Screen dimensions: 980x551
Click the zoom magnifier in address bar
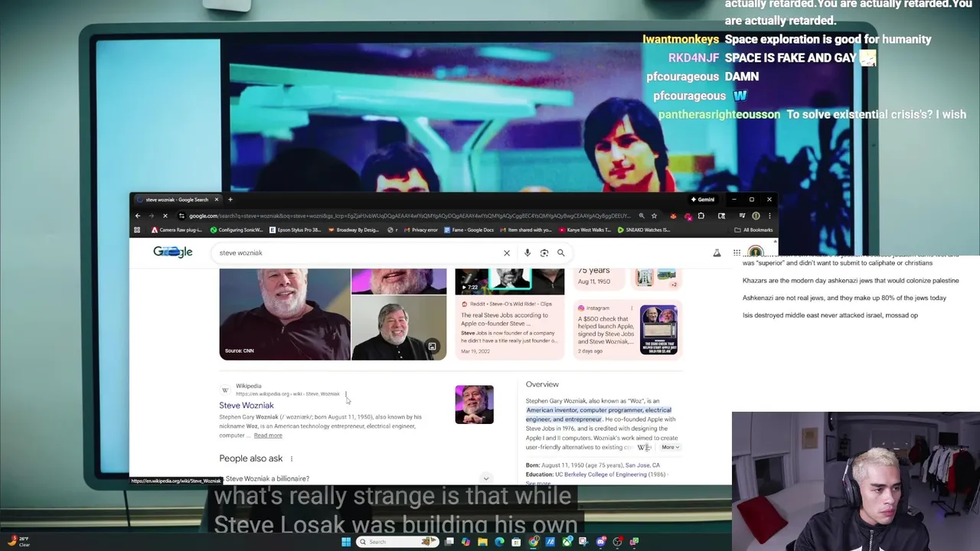[642, 216]
